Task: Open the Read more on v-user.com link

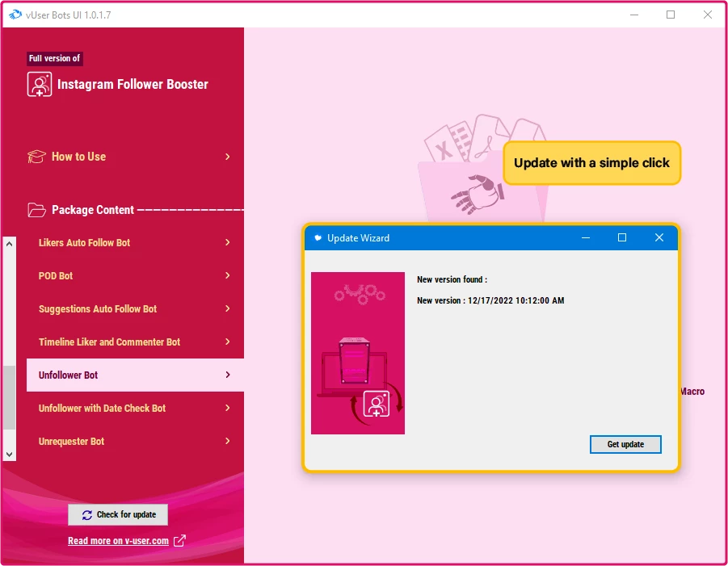Action: point(119,541)
